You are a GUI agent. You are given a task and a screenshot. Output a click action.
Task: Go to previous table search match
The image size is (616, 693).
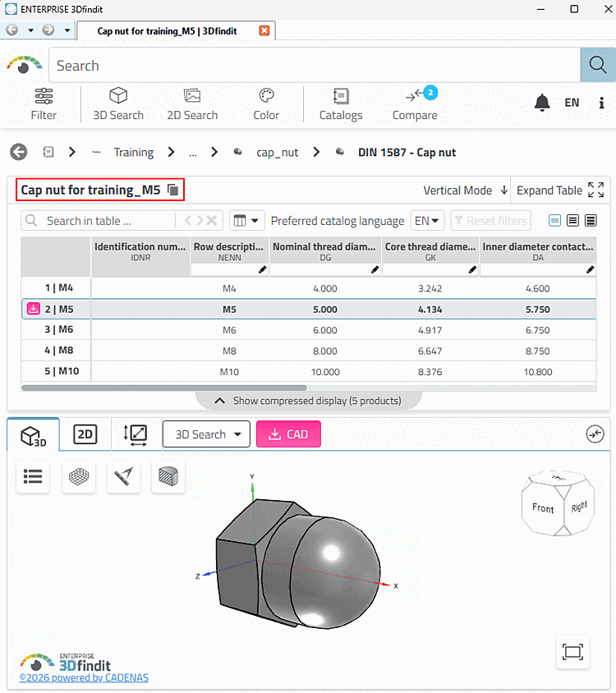click(x=188, y=221)
